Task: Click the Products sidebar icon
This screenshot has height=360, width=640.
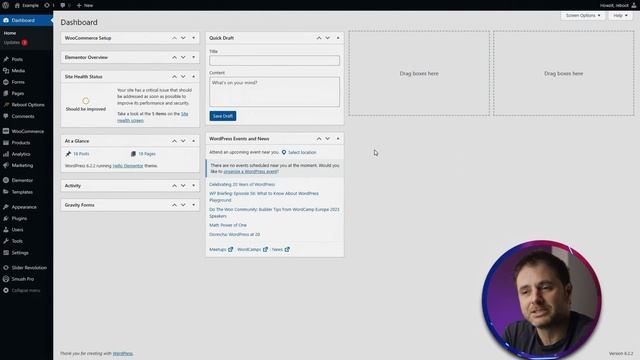Action: (x=6, y=142)
